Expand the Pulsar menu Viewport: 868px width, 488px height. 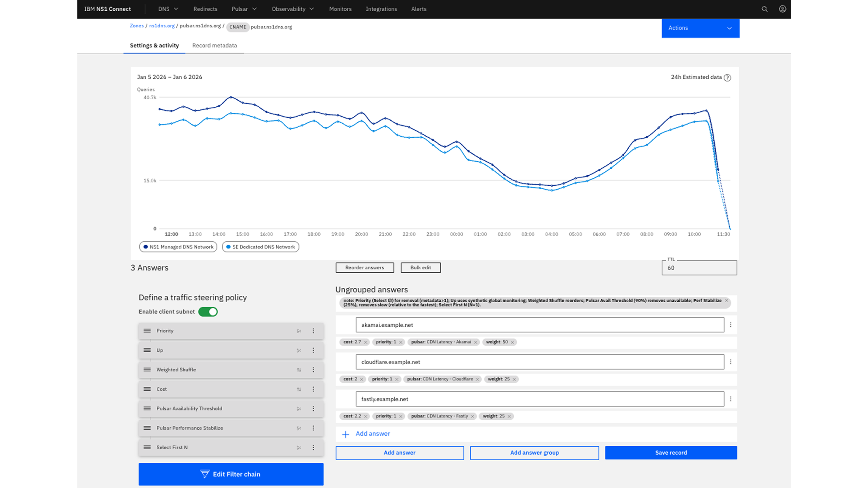244,9
